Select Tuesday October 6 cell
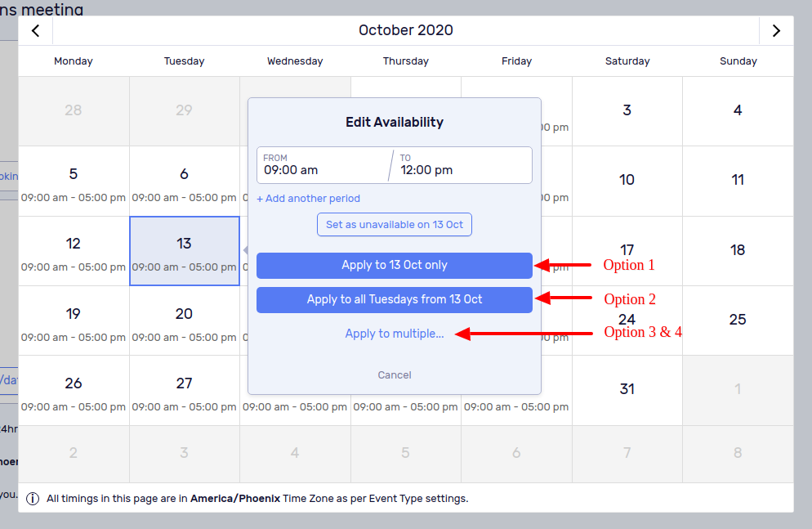812x529 pixels. 185,182
